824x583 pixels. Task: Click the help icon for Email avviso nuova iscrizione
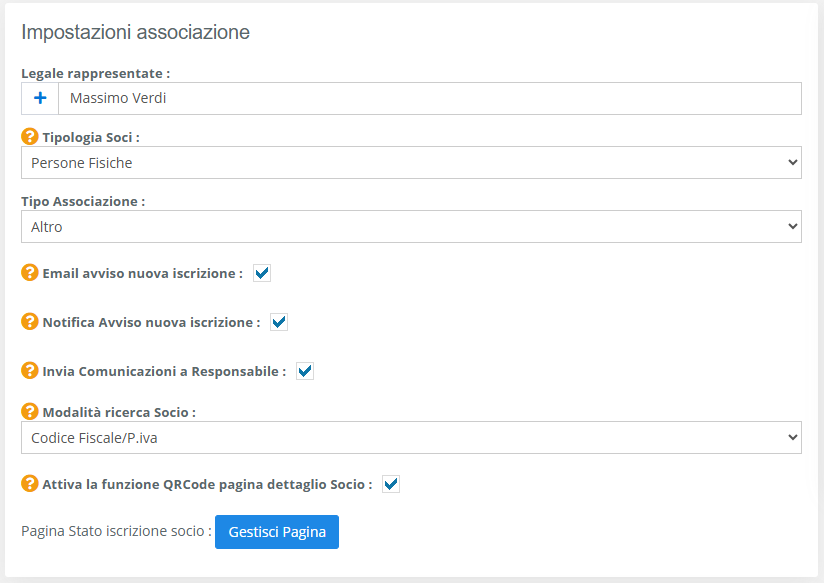[29, 272]
